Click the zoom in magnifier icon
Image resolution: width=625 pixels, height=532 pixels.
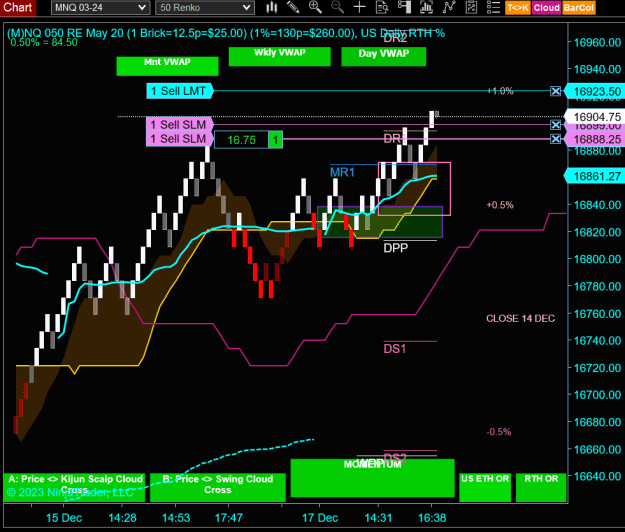click(x=315, y=7)
